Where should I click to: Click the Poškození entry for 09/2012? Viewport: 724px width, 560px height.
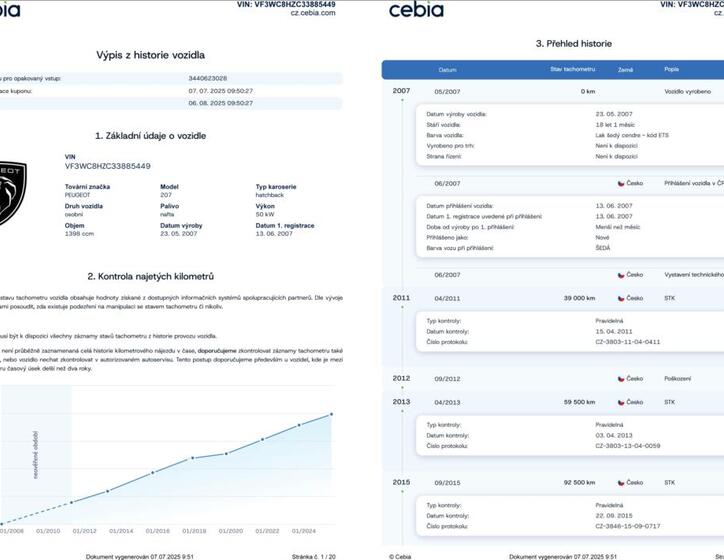click(677, 379)
